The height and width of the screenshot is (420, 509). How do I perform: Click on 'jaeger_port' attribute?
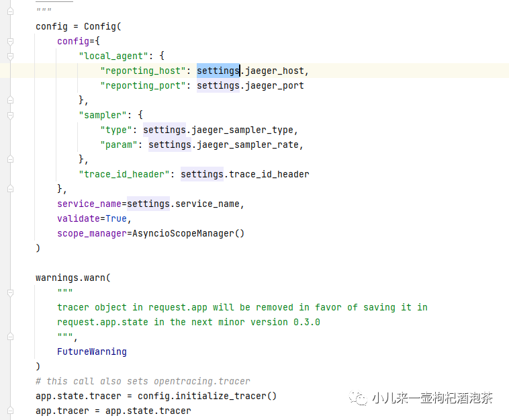pyautogui.click(x=275, y=85)
